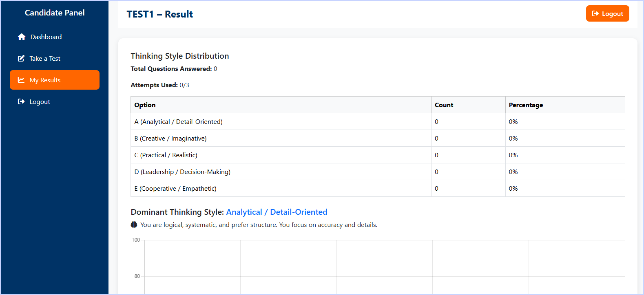
Task: Select the B (Creative / Imaginative) row
Action: [x=170, y=139]
